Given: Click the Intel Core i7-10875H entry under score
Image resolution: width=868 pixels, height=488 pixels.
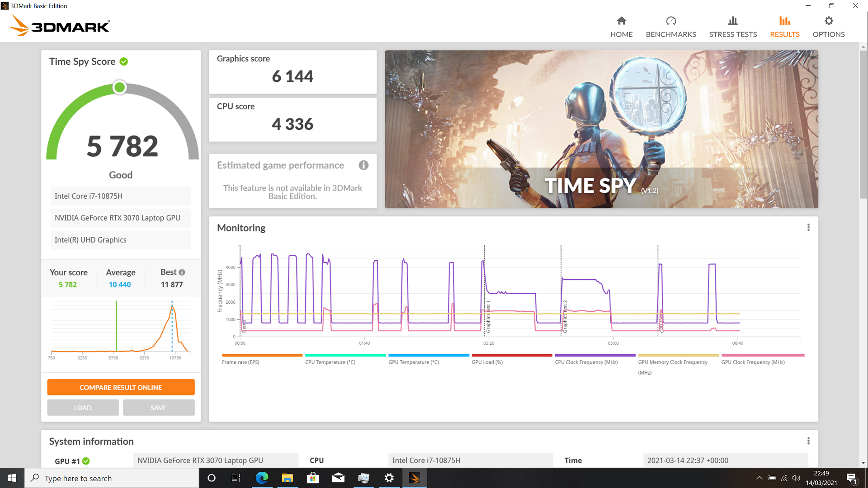Looking at the screenshot, I should [121, 196].
